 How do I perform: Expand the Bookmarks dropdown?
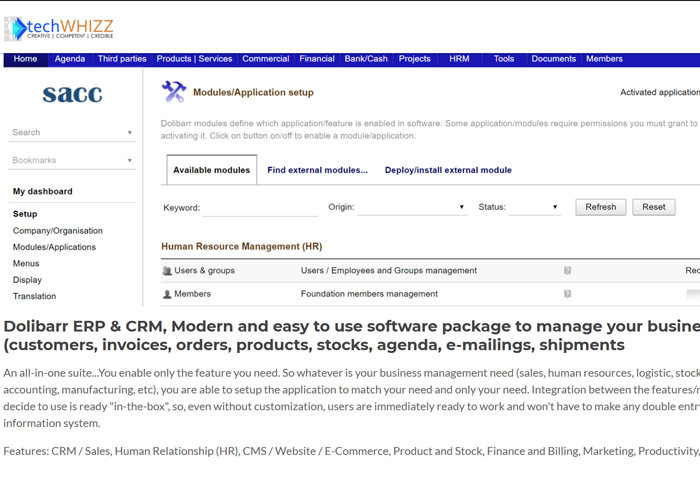[x=129, y=161]
